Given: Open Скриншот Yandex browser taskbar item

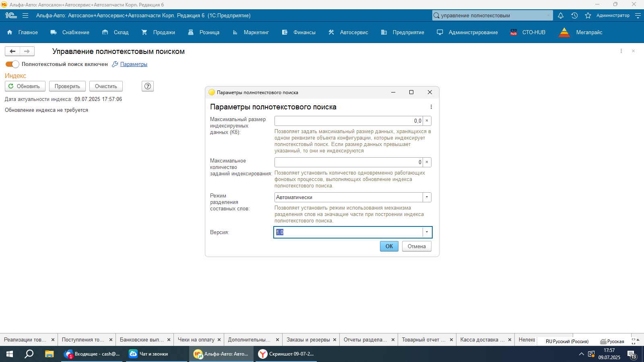Looking at the screenshot, I should [286, 354].
